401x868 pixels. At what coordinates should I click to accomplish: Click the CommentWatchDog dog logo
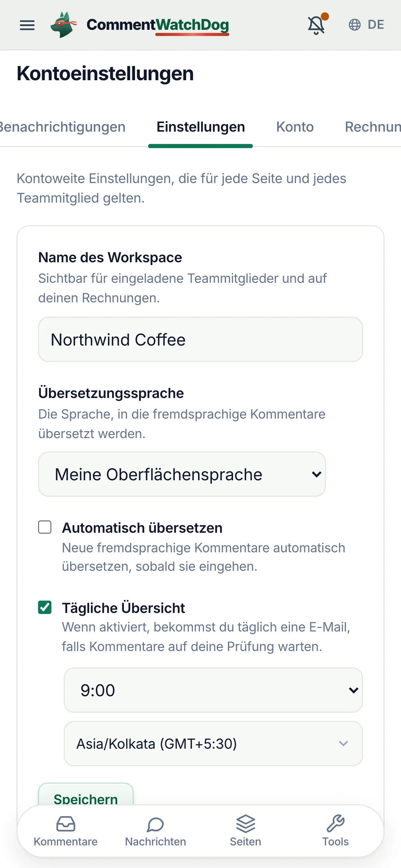pyautogui.click(x=64, y=25)
